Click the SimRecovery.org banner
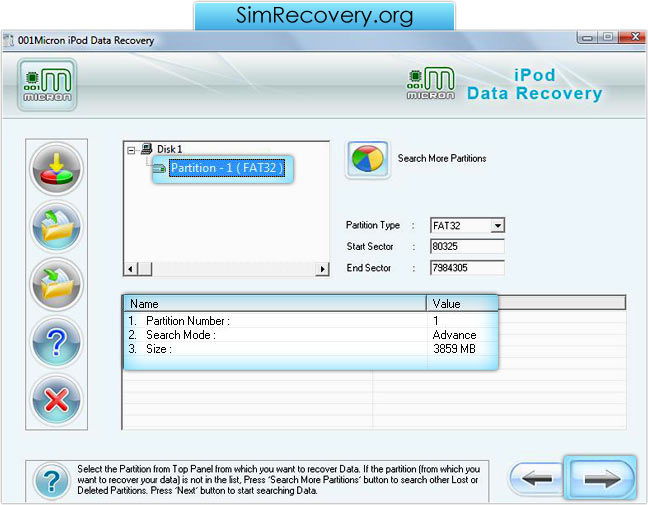The height and width of the screenshot is (505, 648). pyautogui.click(x=324, y=16)
